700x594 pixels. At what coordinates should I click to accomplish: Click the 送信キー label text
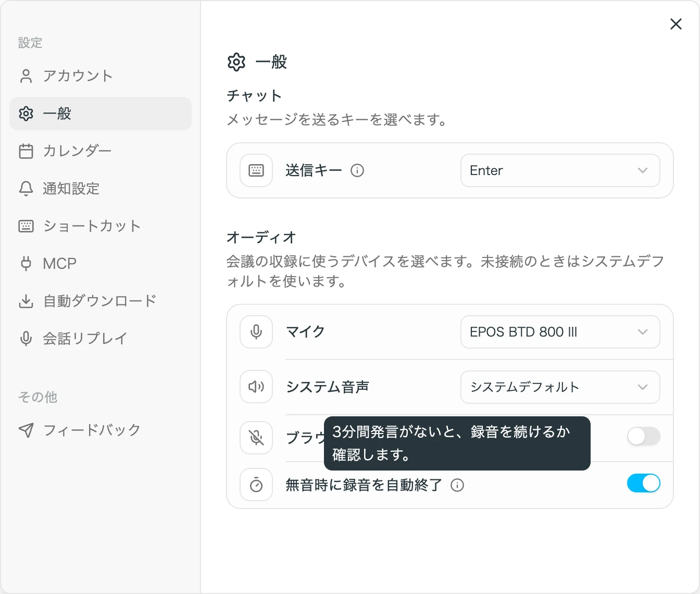pos(314,170)
